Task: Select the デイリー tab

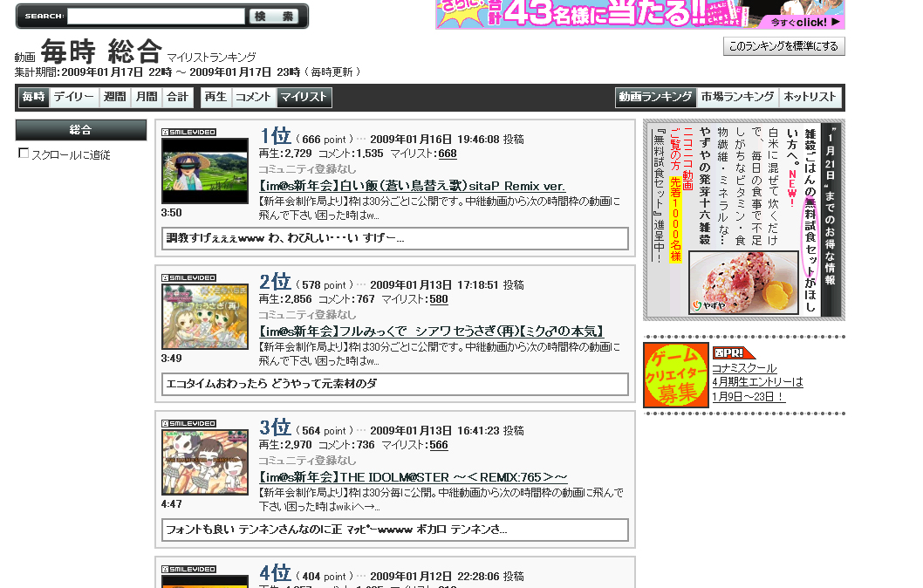Action: pos(73,97)
